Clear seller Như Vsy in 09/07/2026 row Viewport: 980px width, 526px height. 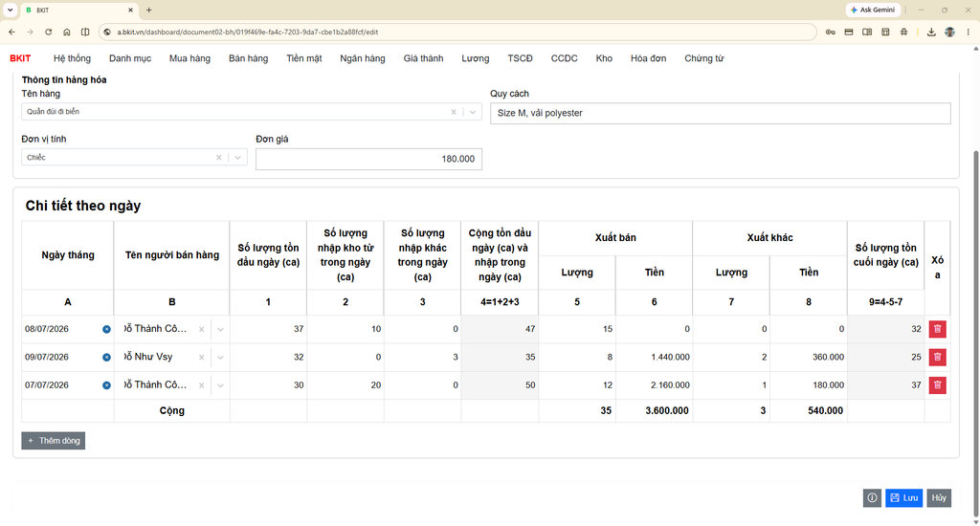(201, 358)
